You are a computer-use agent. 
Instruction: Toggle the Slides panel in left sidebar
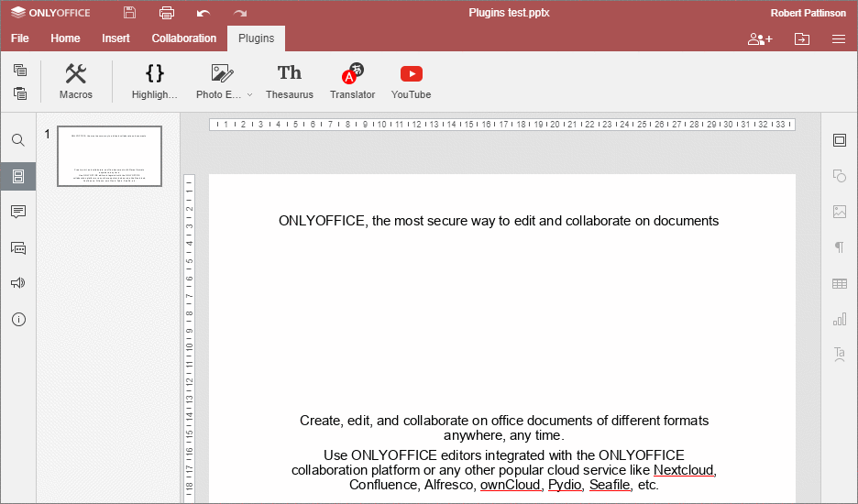click(18, 176)
